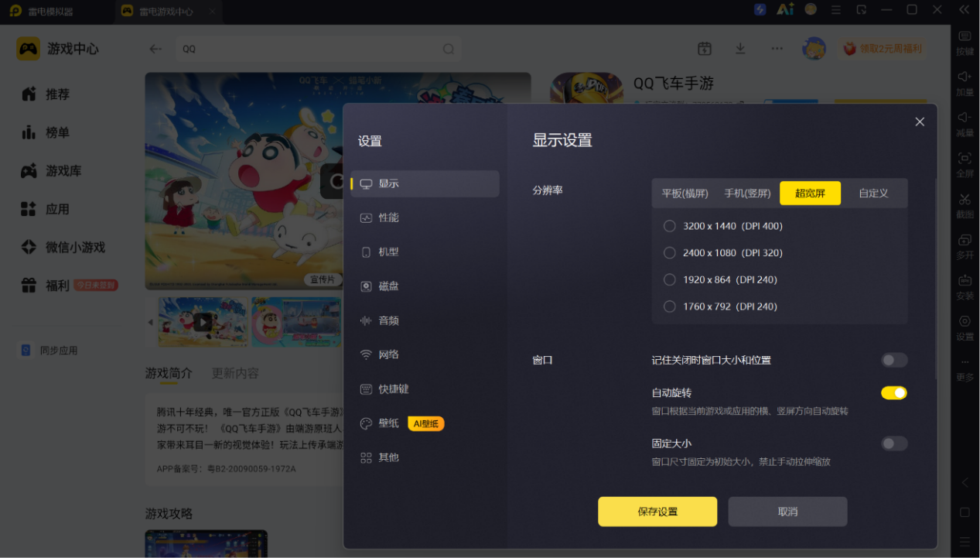
Task: Disable the 自动旋转 auto-rotate toggle
Action: [x=894, y=393]
